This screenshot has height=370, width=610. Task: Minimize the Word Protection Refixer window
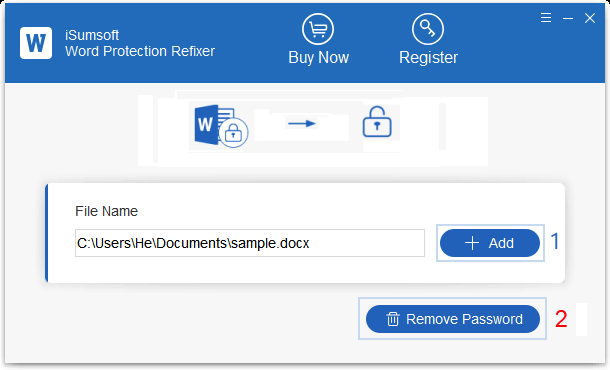[x=568, y=18]
